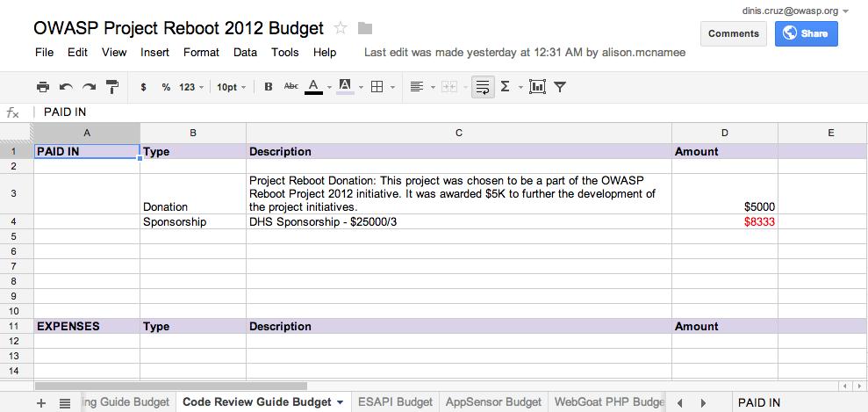Toggle wrap text button
Screen dimensions: 868x412
tap(483, 87)
